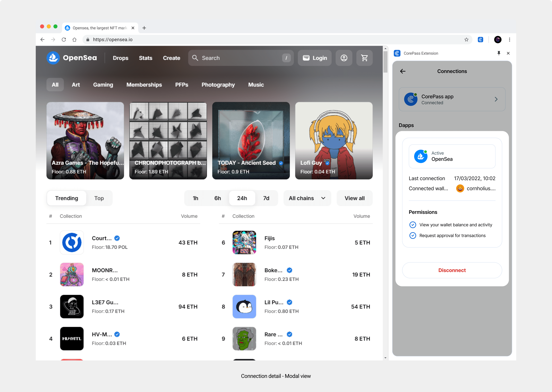This screenshot has height=392, width=552.
Task: Click the shopping cart icon
Action: pos(364,58)
